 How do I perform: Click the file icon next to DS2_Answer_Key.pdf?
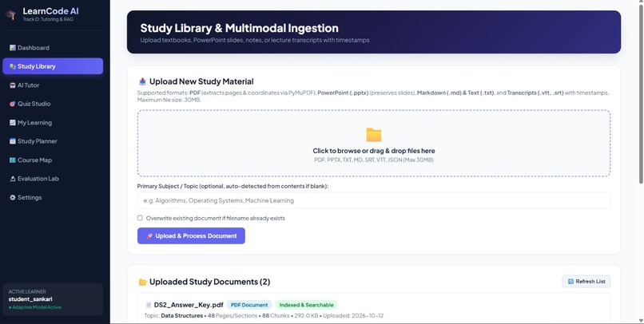pos(149,305)
